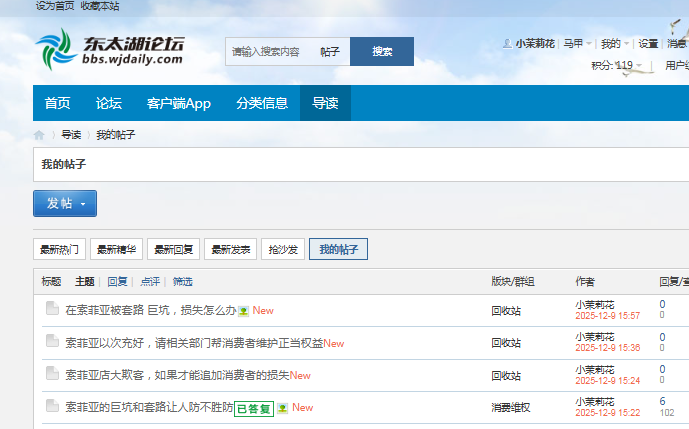Open the 发帖 dropdown button
This screenshot has width=689, height=429.
pos(65,204)
